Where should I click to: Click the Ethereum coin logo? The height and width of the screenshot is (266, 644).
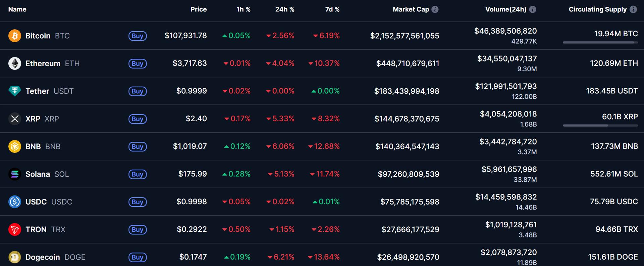coord(14,63)
